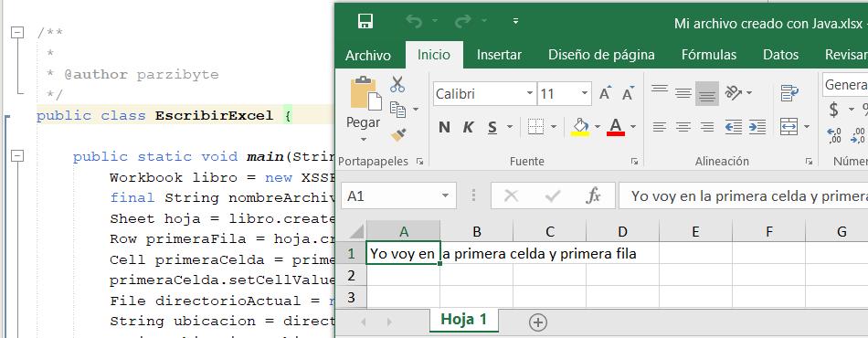Screen dimensions: 868x338
Task: Click the Undo arrow in Excel
Action: click(x=414, y=22)
